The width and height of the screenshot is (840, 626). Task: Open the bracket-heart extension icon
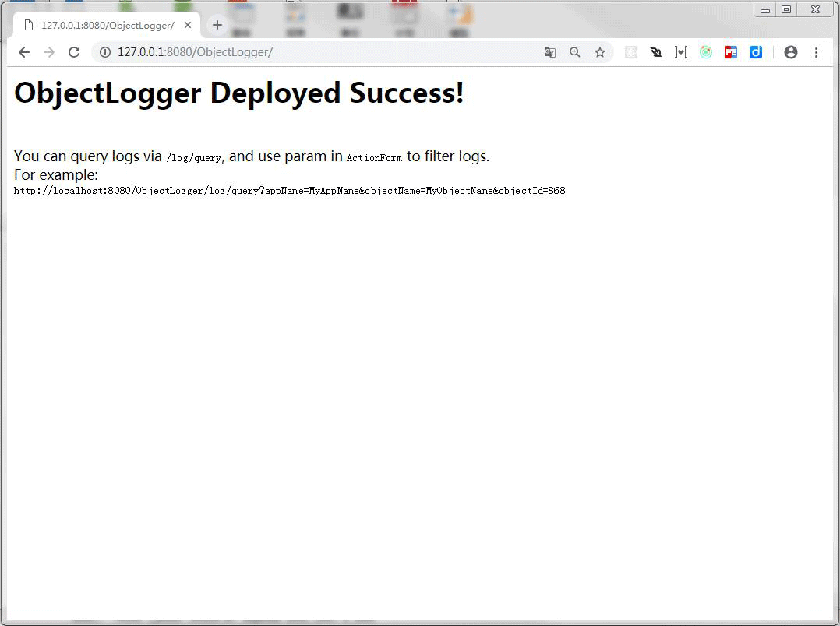coord(681,52)
